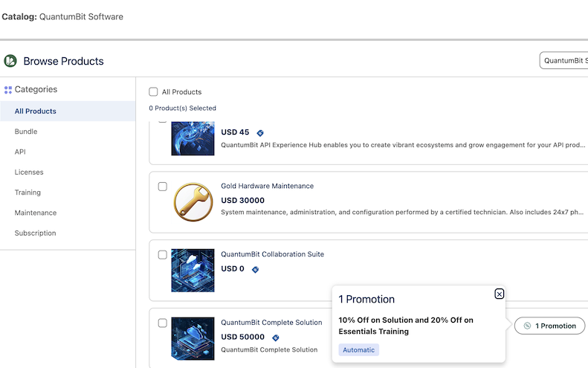Click the API Experience Hub description text
This screenshot has width=588, height=368.
click(403, 145)
